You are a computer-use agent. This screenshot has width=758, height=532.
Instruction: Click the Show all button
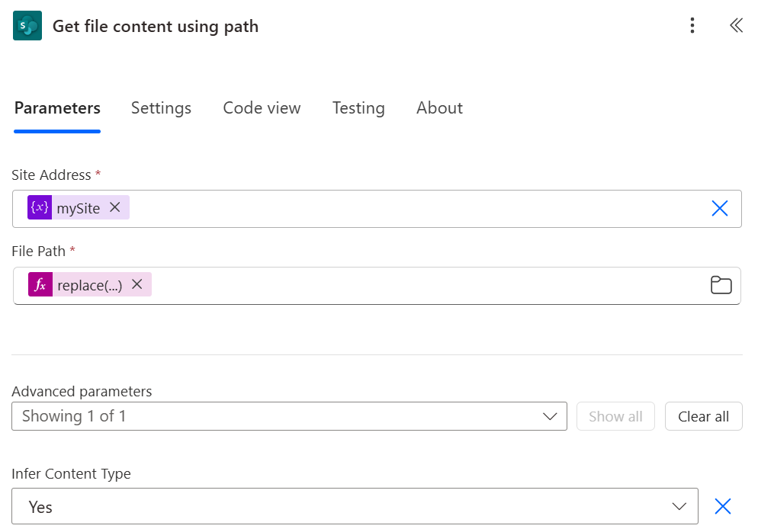[x=615, y=416]
